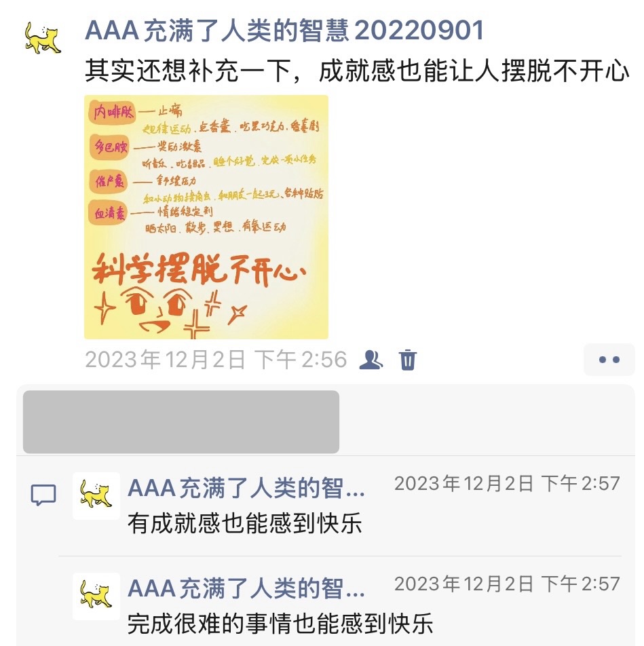Select the comment 有成就感也能感到快乐
This screenshot has height=646, width=644.
point(245,524)
